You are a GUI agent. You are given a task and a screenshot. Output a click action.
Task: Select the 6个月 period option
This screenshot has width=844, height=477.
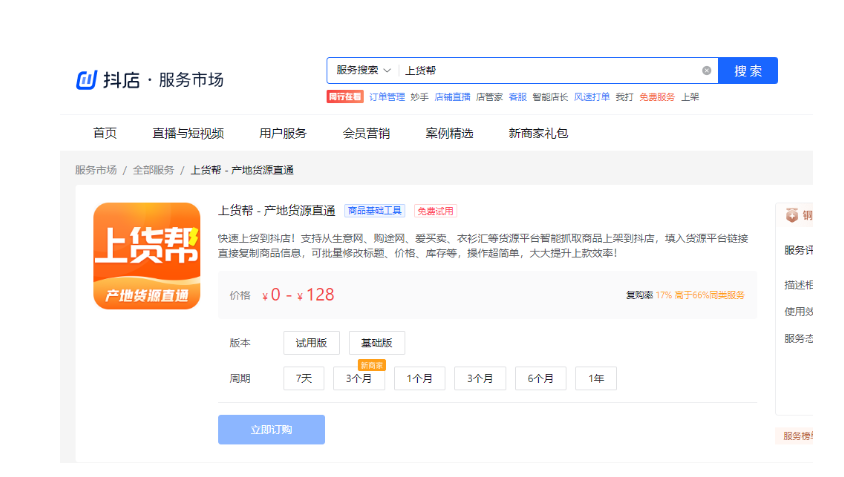tap(540, 378)
